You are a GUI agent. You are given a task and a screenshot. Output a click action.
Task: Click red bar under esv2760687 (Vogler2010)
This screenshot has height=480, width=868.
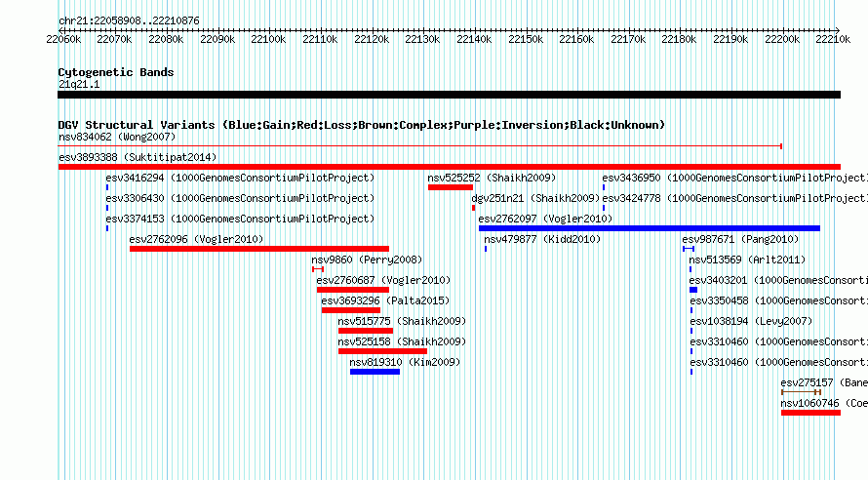[x=353, y=290]
